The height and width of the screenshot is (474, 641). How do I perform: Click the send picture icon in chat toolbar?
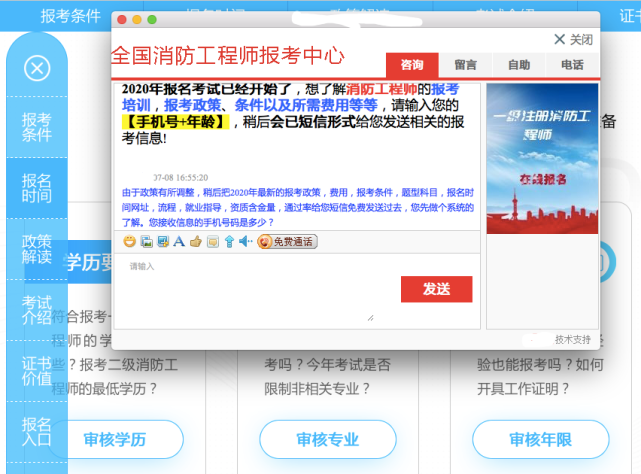tap(146, 242)
